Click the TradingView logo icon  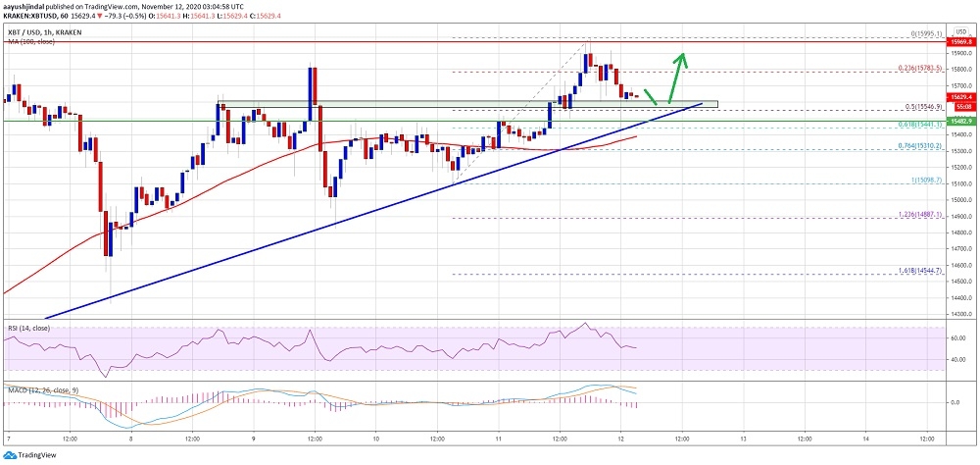8,455
